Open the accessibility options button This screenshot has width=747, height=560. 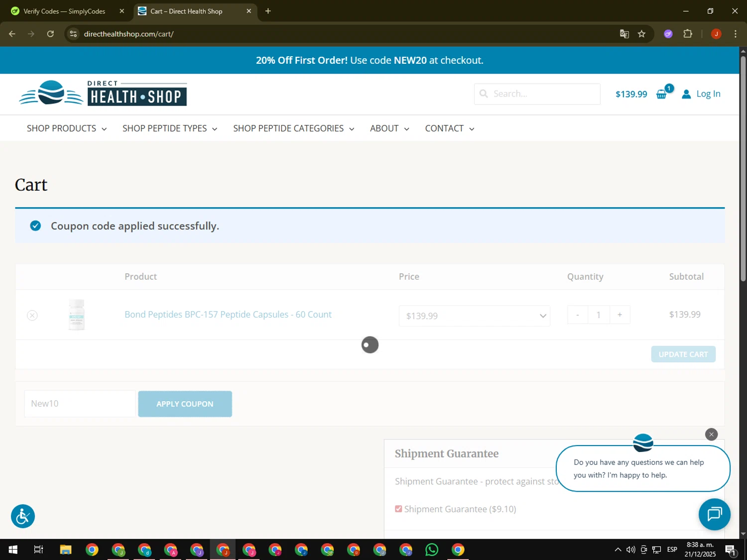point(23,516)
